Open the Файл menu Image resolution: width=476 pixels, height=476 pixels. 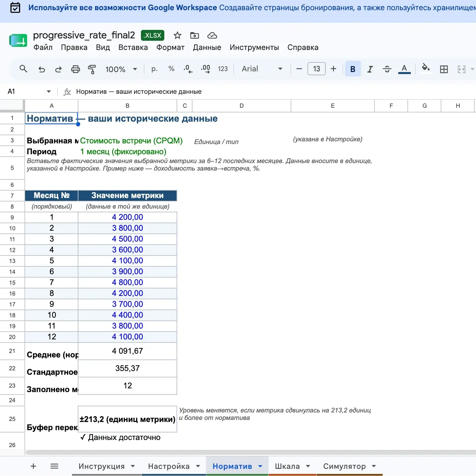coord(43,48)
